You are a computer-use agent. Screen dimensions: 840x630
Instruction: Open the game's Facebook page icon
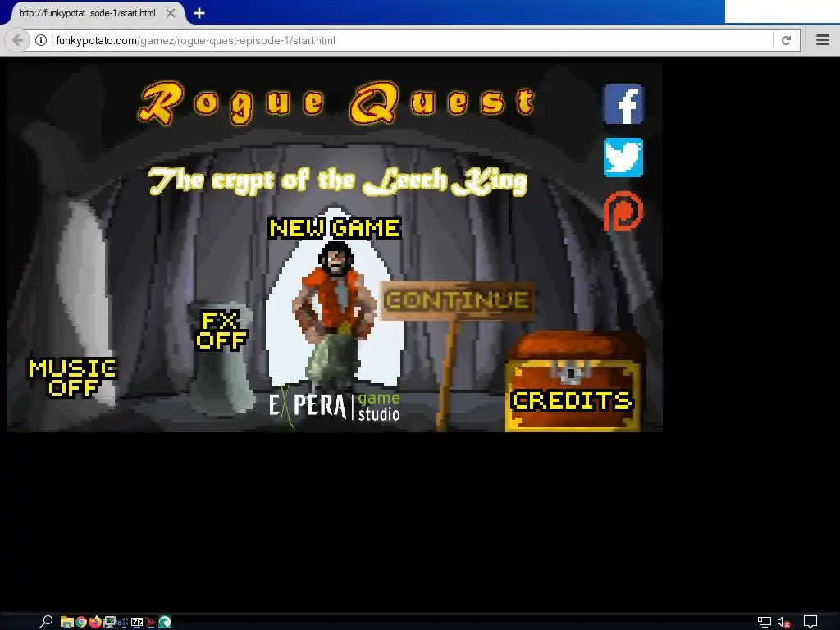point(623,104)
